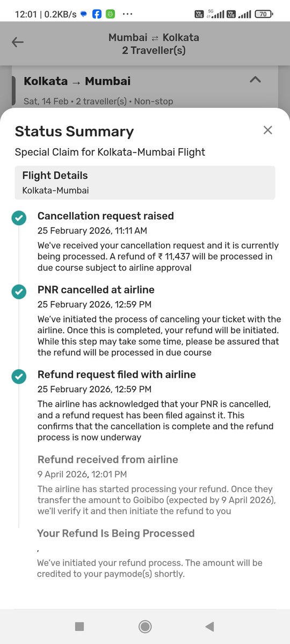Tap the PNR cancelled at airline checkmark
Screen dimensions: 290x644
19,291
